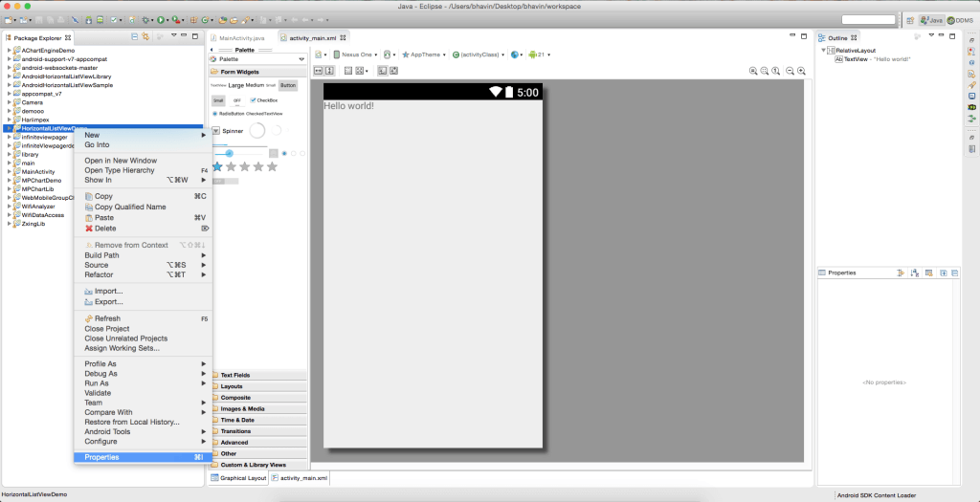Screen dimensions: 980x502
Task: Click the green Run toolbar button
Action: coord(160,20)
